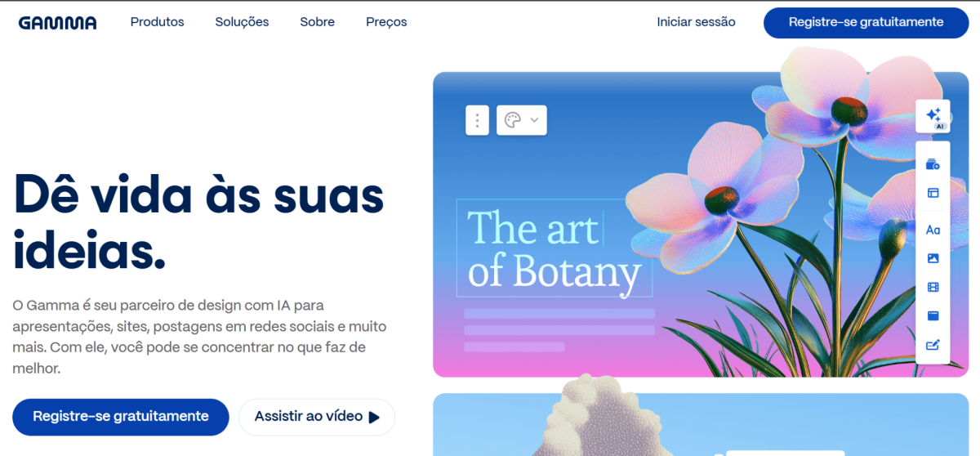Click the form edit pencil icon

point(933,345)
